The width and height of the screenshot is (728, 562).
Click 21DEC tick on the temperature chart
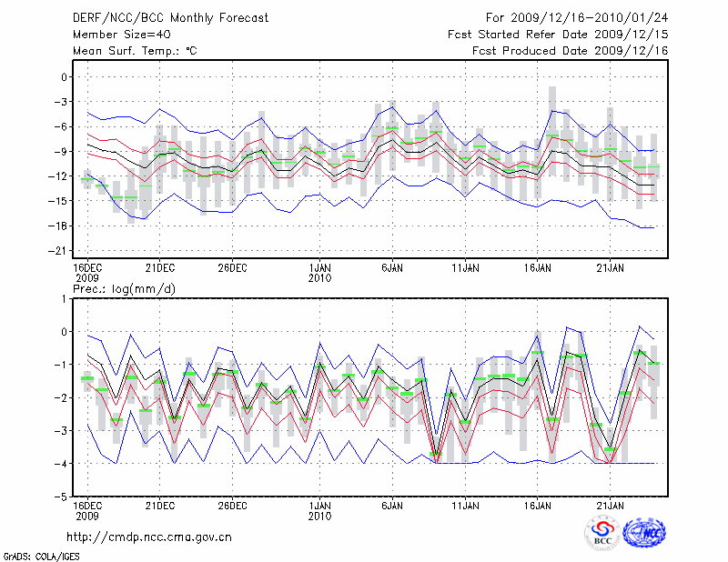pos(160,267)
